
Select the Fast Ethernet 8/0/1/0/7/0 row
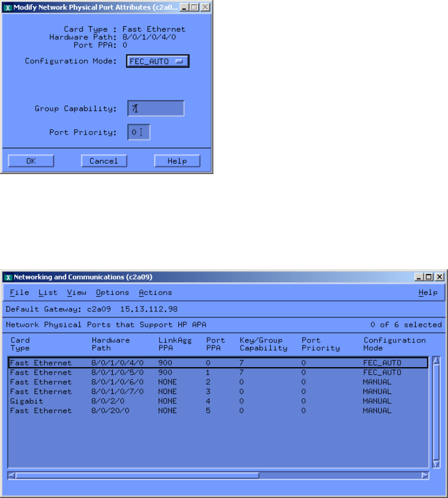point(218,391)
